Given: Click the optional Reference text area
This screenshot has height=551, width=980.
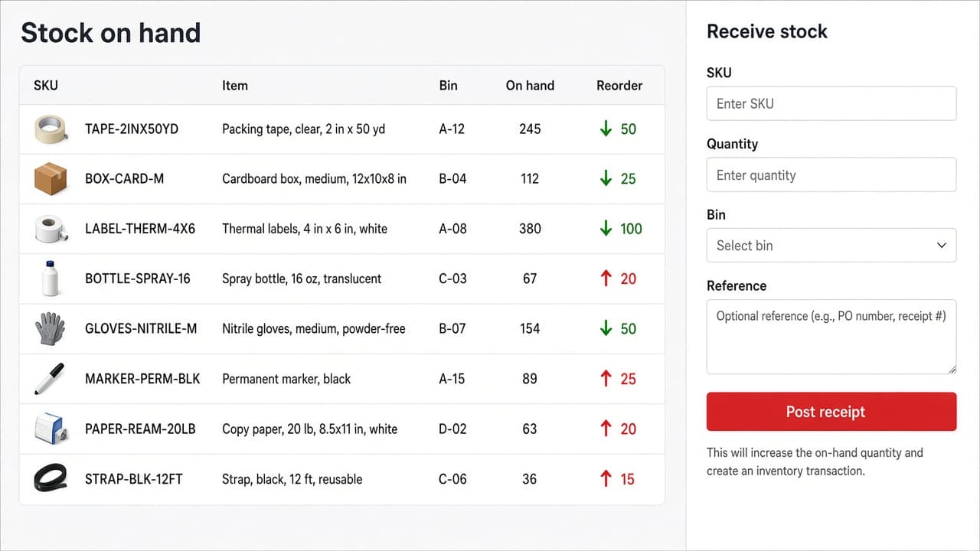Looking at the screenshot, I should [x=831, y=337].
